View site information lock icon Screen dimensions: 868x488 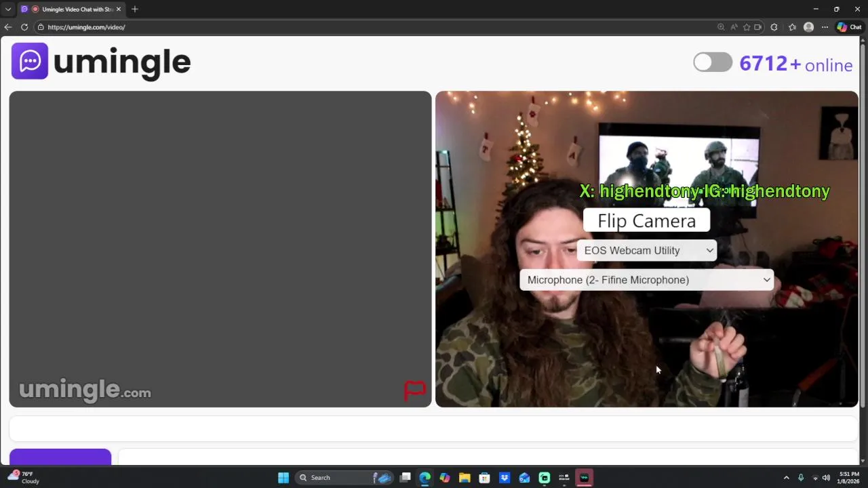(41, 27)
